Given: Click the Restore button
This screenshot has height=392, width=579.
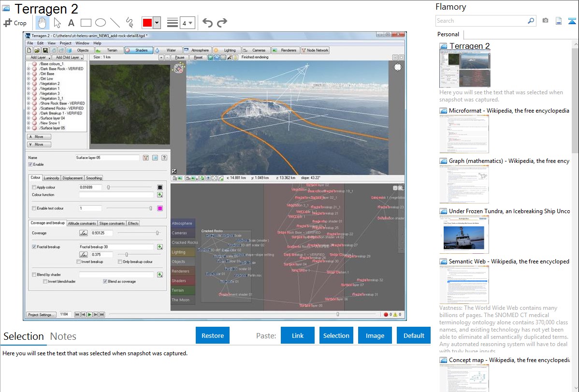Looking at the screenshot, I should [213, 335].
